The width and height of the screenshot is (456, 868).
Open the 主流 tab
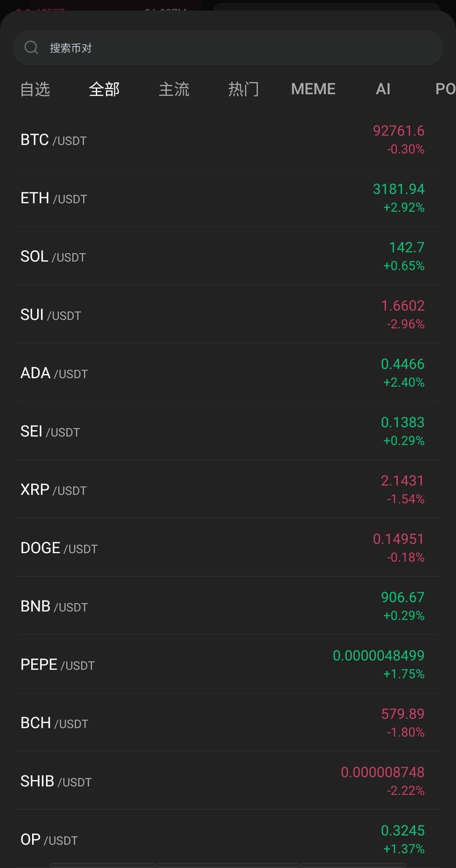pos(174,89)
